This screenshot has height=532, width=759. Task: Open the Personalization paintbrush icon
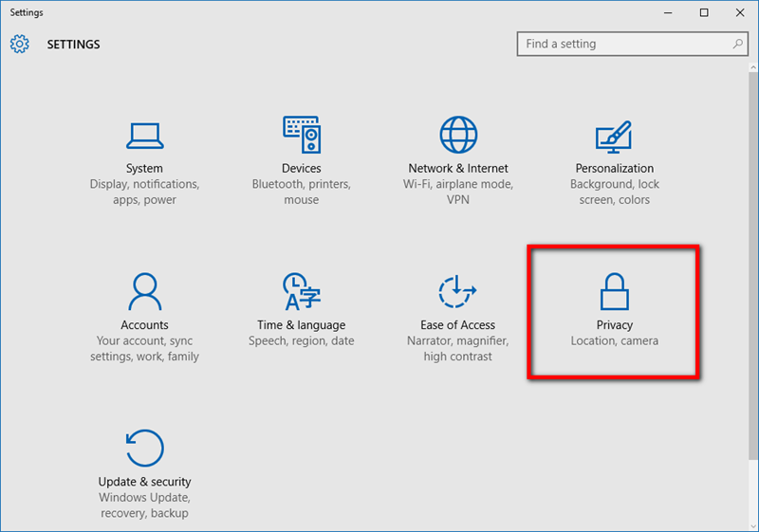[x=614, y=137]
